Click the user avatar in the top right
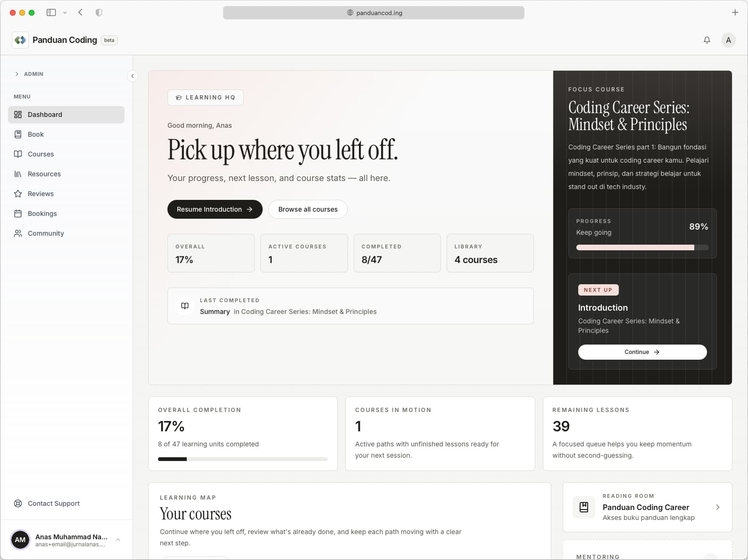748x560 pixels. click(x=728, y=40)
